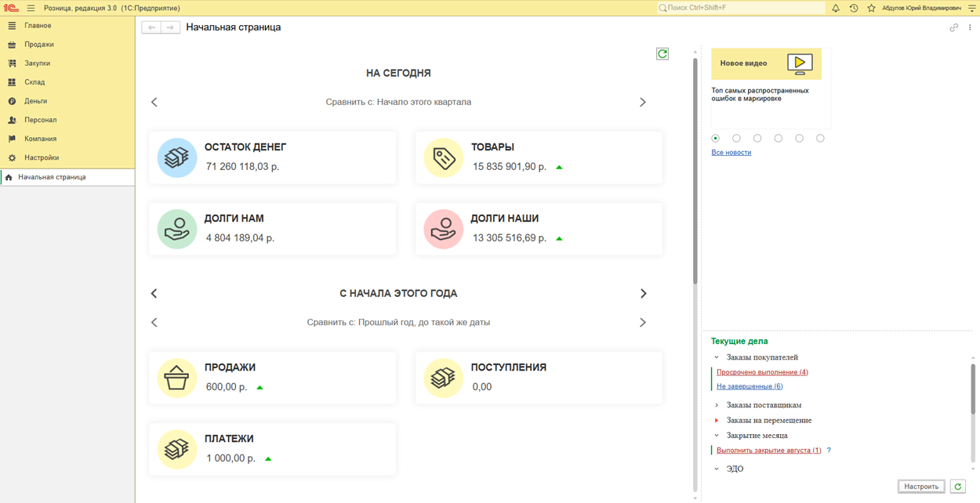Click the Продажи basket icon
The height and width of the screenshot is (503, 980).
click(177, 378)
